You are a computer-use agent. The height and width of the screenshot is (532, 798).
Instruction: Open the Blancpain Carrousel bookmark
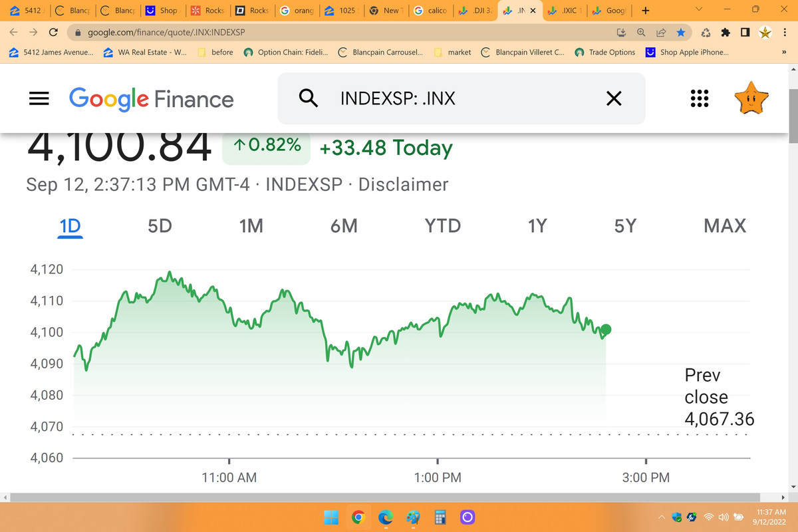pos(380,52)
